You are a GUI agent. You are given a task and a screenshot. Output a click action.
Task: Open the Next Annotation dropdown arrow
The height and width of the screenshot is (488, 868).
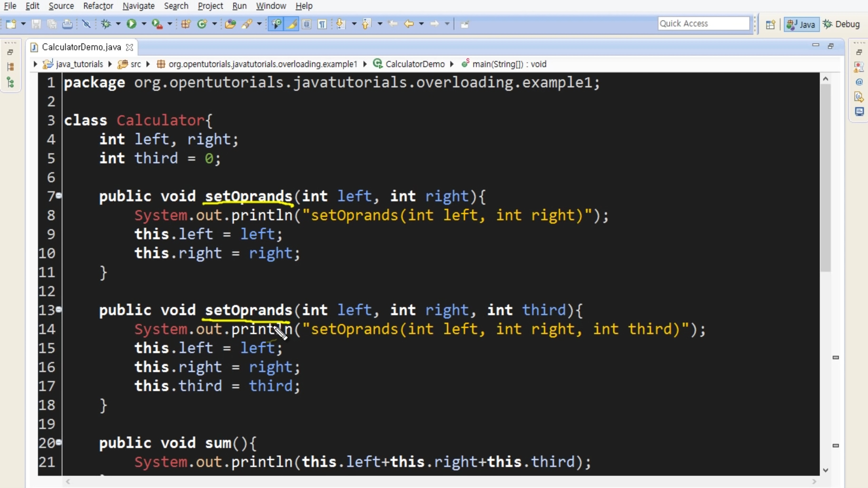[354, 24]
